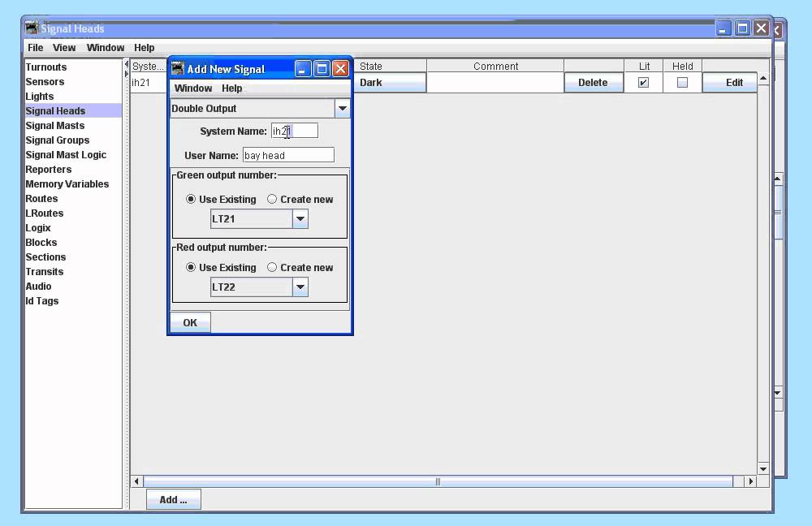
Task: Select Sections in the side list
Action: coord(74,257)
